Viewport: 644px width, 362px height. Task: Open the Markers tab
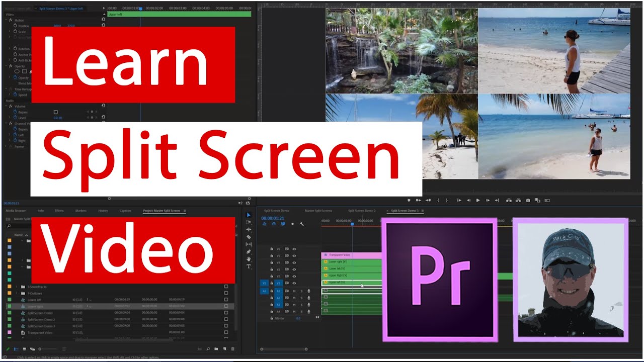coord(80,211)
